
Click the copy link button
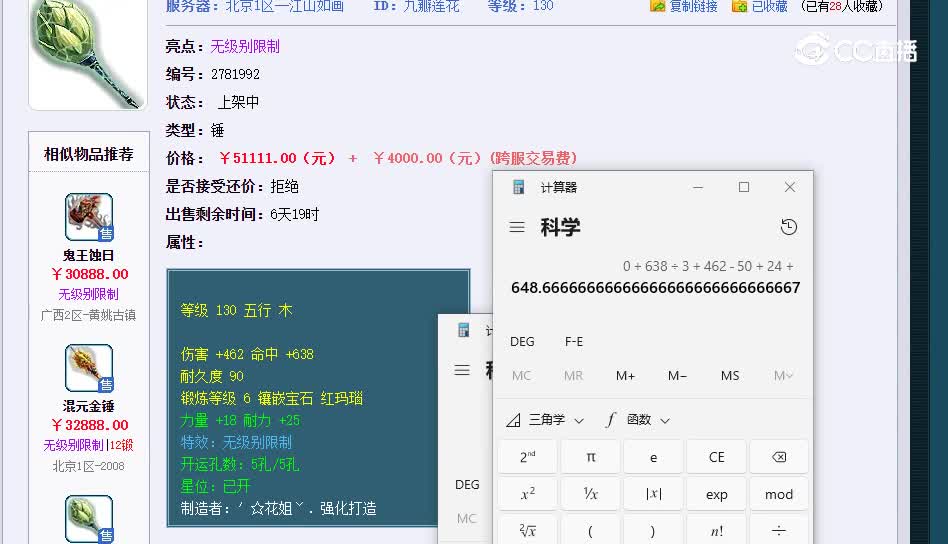click(x=684, y=6)
